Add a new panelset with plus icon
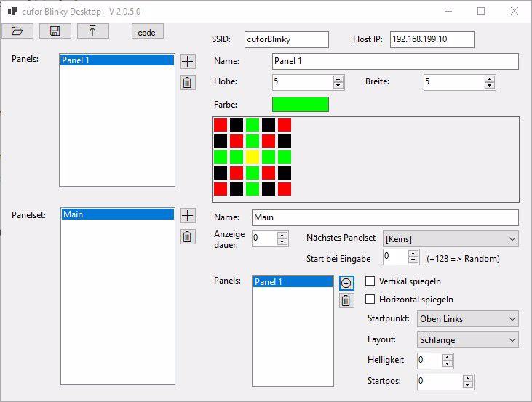The width and height of the screenshot is (532, 402). click(x=187, y=216)
